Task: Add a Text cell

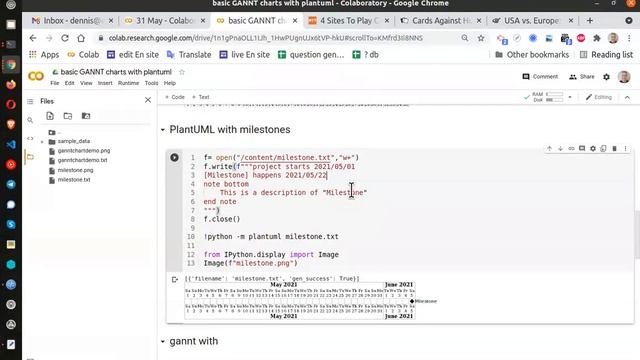Action: (200, 97)
